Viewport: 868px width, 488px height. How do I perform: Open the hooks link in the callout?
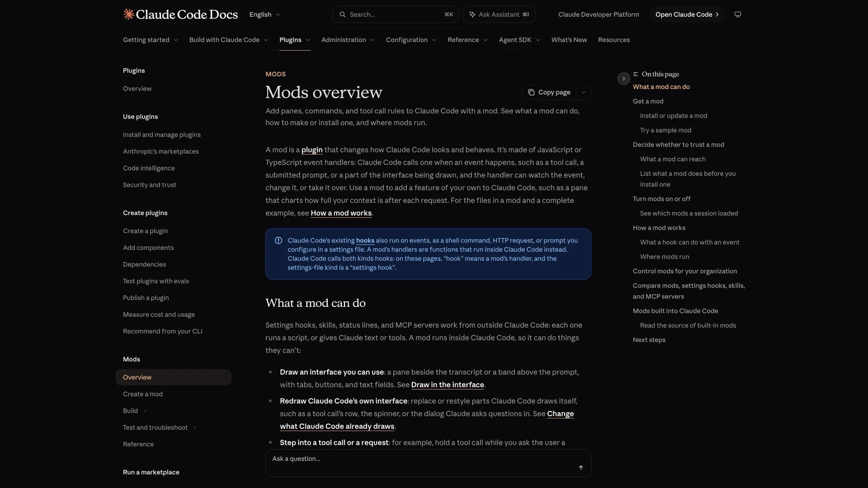(365, 240)
